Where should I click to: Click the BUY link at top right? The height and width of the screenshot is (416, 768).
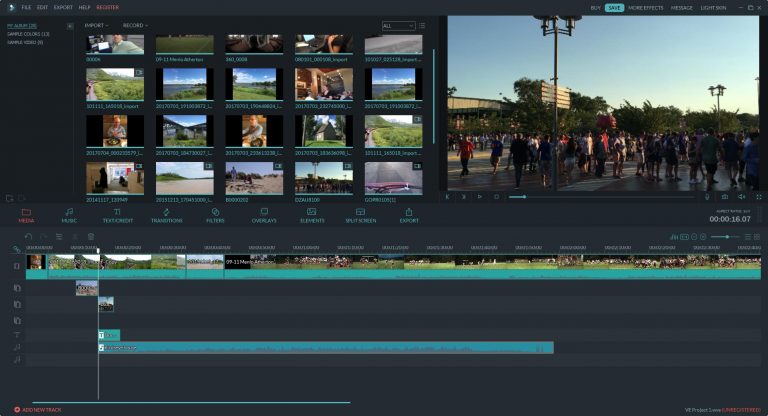tap(596, 8)
